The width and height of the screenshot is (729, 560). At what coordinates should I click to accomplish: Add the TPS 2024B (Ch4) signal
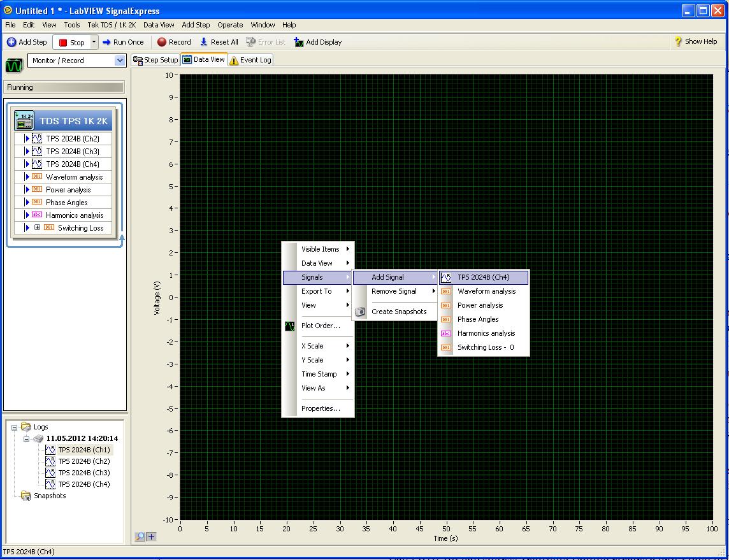484,277
